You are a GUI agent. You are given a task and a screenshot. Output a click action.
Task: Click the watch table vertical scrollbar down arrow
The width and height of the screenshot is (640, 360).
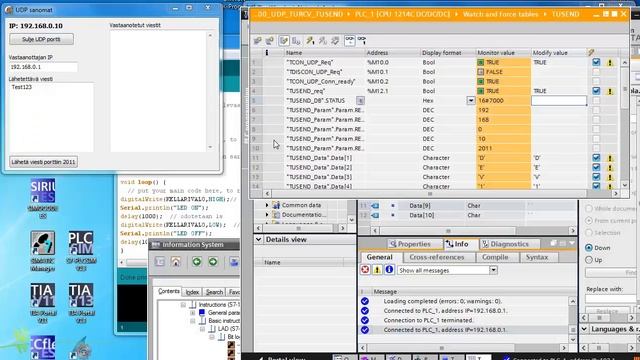(x=625, y=185)
